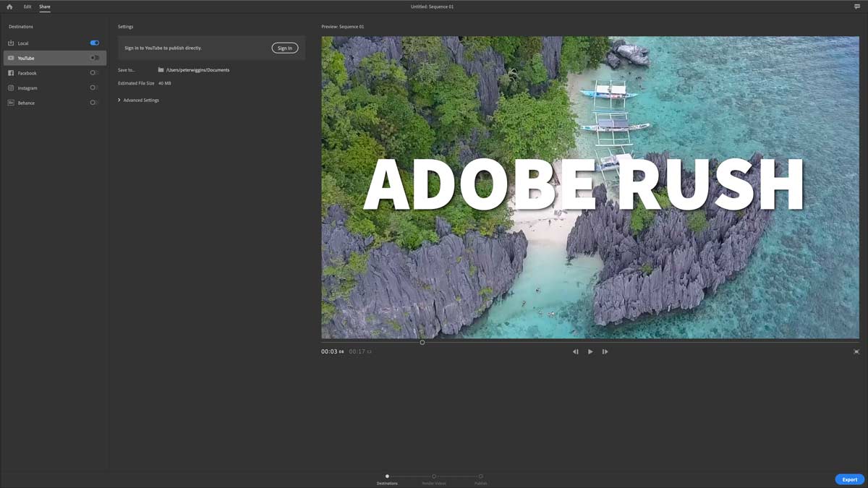868x488 pixels.
Task: Click the Render Videos progress step
Action: 434,479
